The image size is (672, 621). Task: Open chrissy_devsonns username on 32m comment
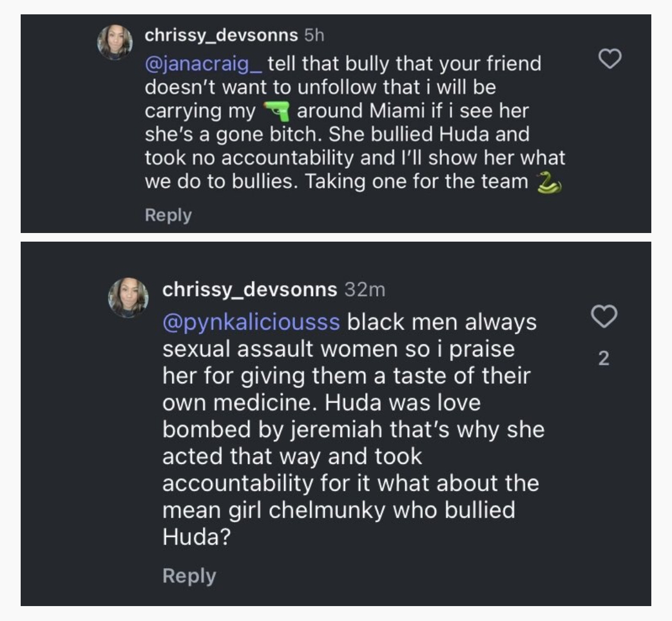250,290
